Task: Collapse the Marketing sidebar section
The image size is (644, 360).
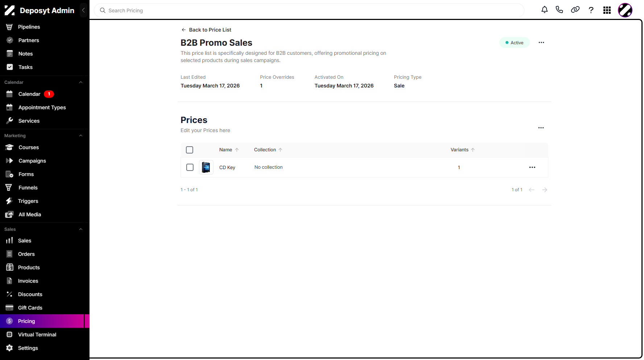Action: 81,136
